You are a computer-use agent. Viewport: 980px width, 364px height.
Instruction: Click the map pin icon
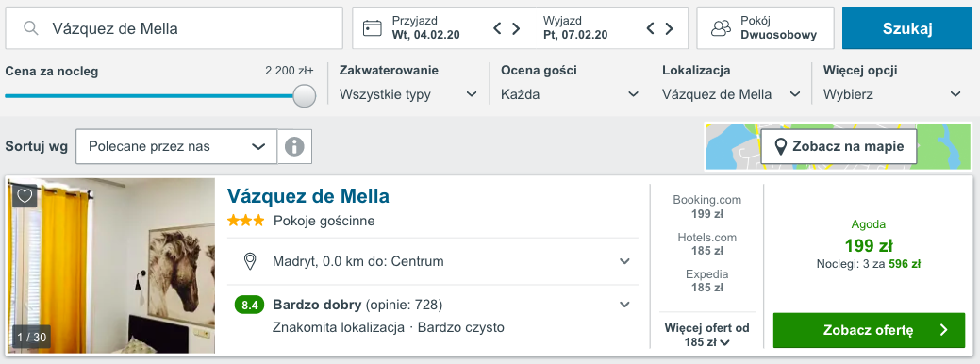point(780,147)
